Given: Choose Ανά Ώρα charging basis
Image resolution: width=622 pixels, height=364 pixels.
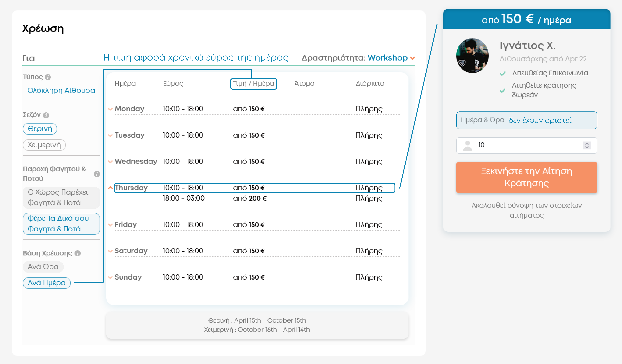Looking at the screenshot, I should (43, 267).
